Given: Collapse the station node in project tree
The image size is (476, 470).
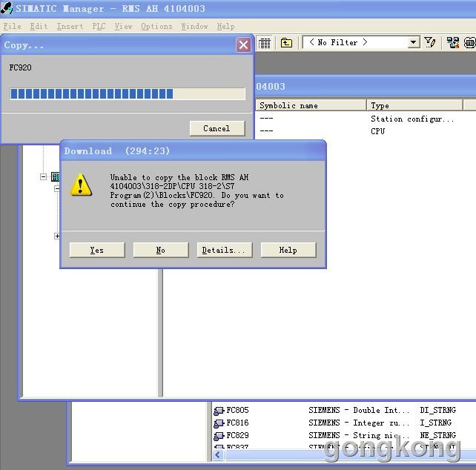Looking at the screenshot, I should click(x=44, y=176).
